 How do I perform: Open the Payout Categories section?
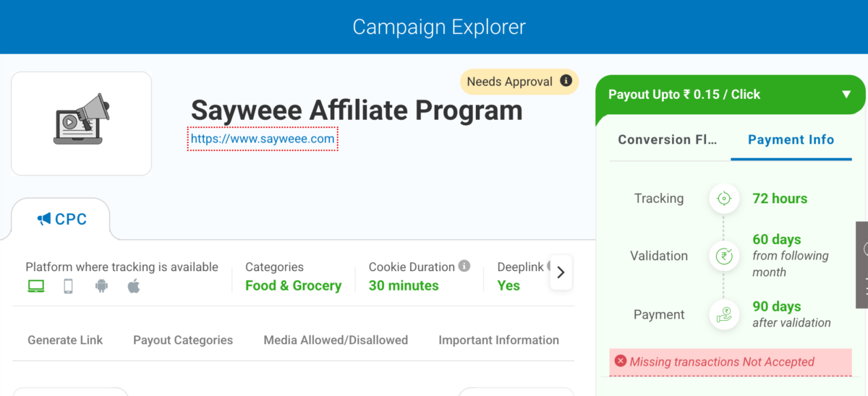coord(183,340)
